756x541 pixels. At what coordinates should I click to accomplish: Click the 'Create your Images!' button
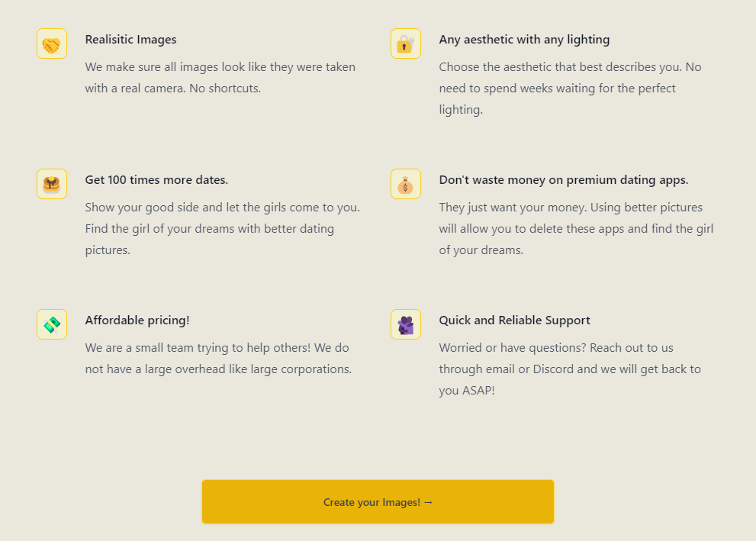(x=378, y=501)
